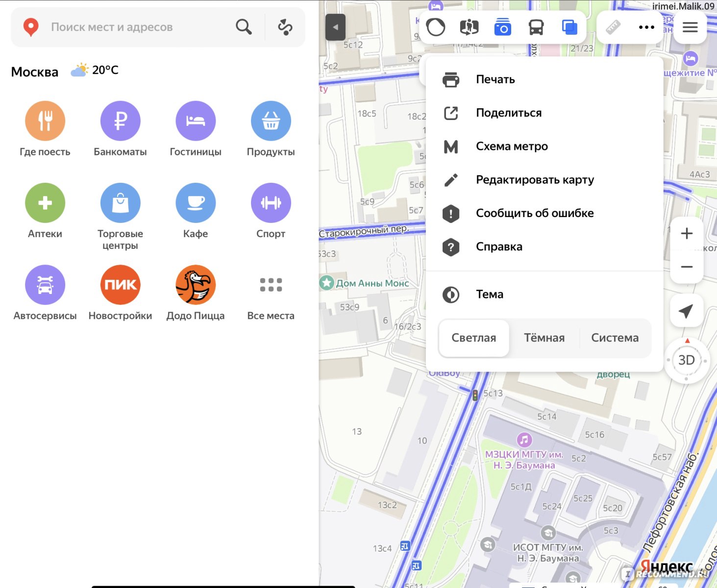717x588 pixels.
Task: Toggle street panoramas camera icon
Action: click(x=502, y=27)
